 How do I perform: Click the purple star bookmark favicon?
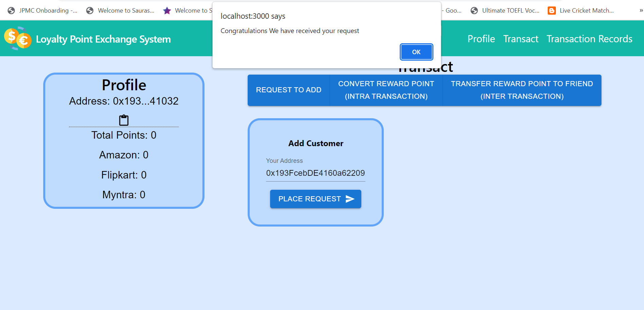tap(166, 10)
